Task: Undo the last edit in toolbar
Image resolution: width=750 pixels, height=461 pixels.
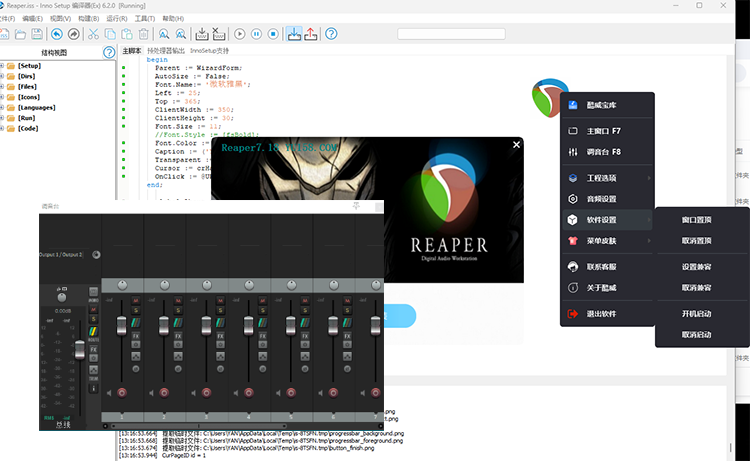Action: pyautogui.click(x=57, y=34)
